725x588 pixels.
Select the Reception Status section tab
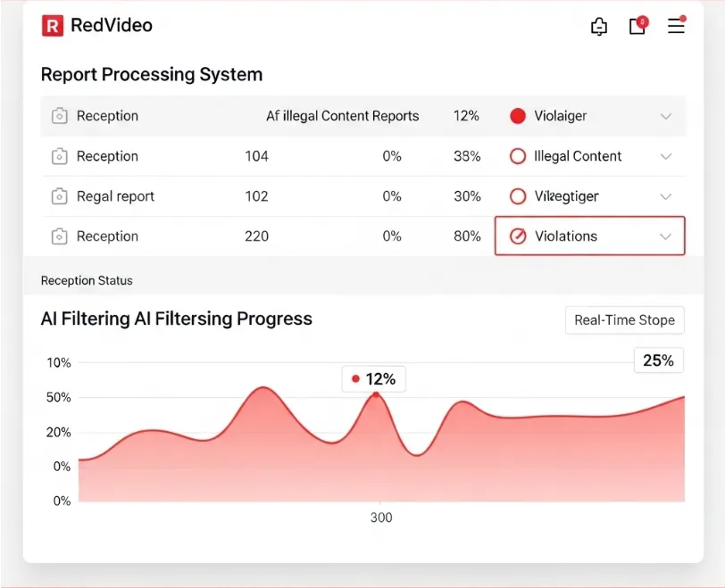[87, 280]
